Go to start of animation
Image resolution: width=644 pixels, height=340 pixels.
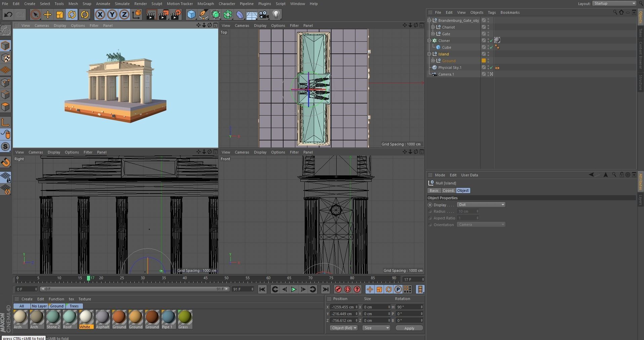point(262,289)
